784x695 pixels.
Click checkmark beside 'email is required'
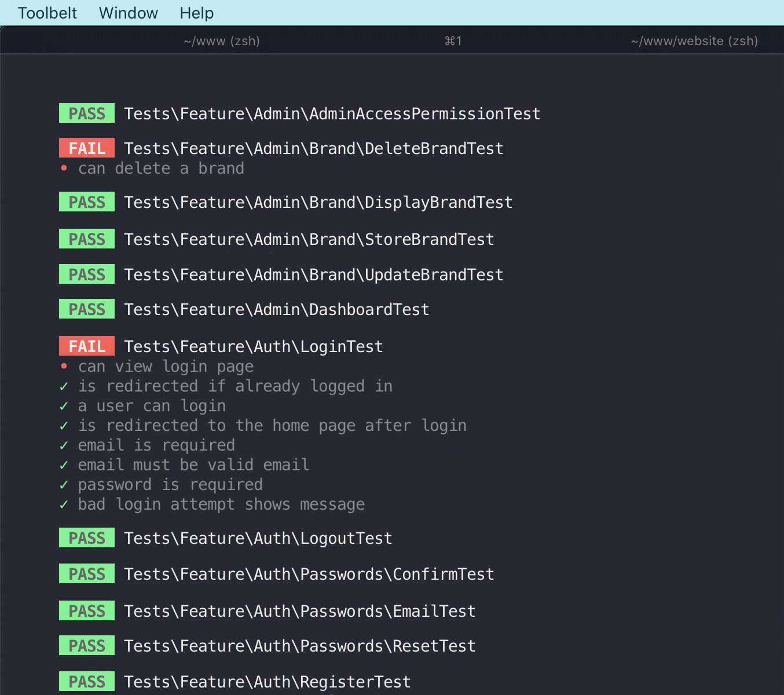pyautogui.click(x=64, y=446)
